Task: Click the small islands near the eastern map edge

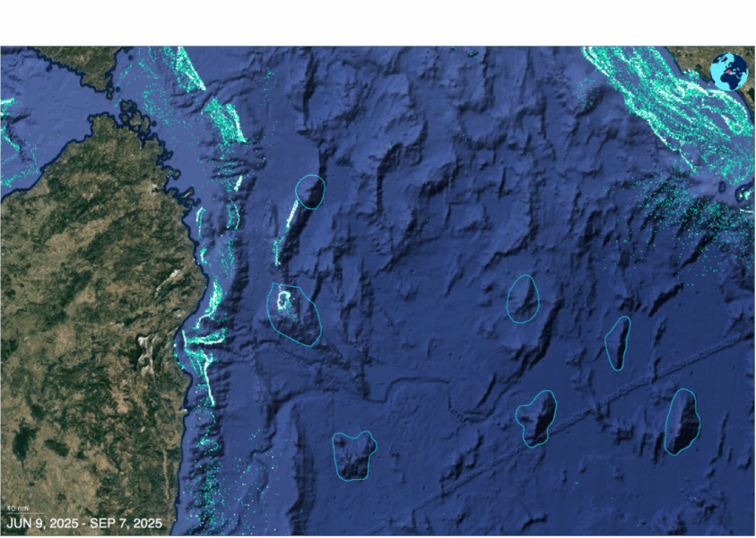Action: pyautogui.click(x=743, y=194)
